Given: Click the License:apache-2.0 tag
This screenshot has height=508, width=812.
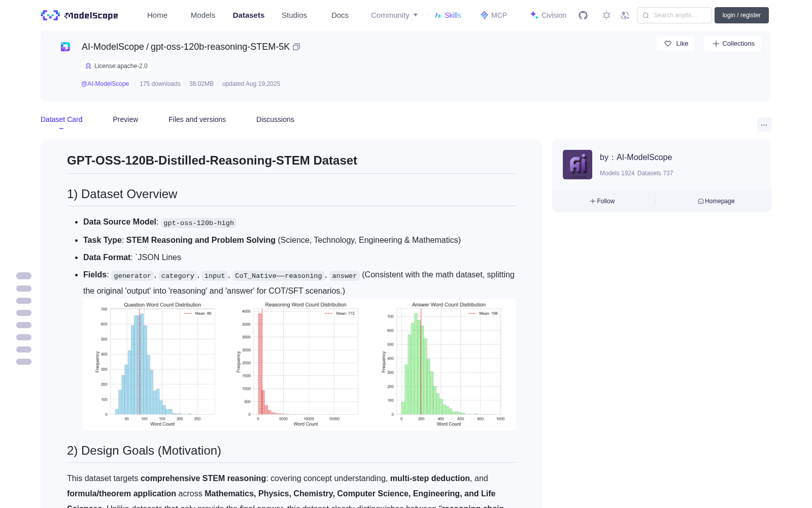Looking at the screenshot, I should (x=116, y=66).
